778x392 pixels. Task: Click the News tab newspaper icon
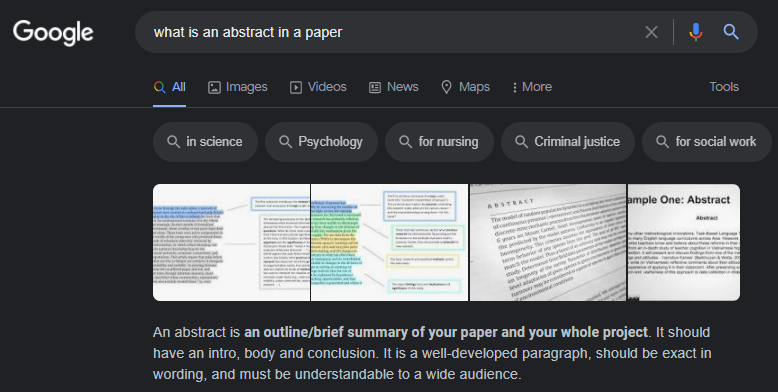point(375,88)
